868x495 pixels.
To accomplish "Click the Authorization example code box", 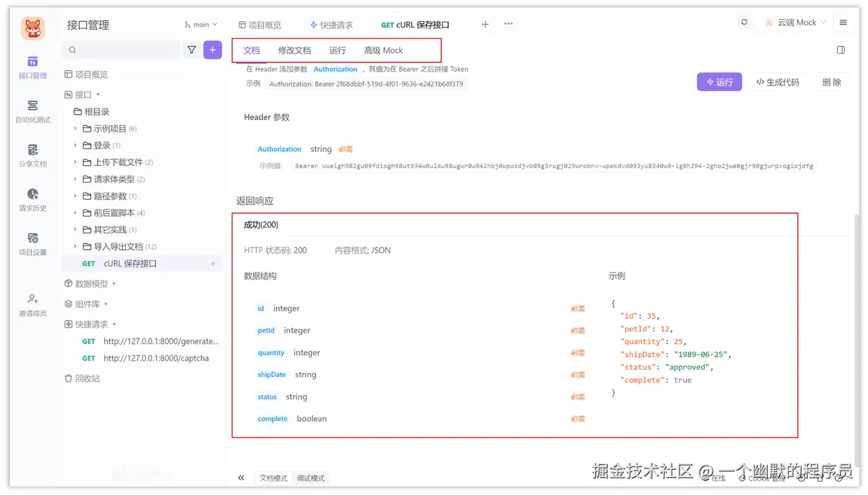I will [366, 84].
